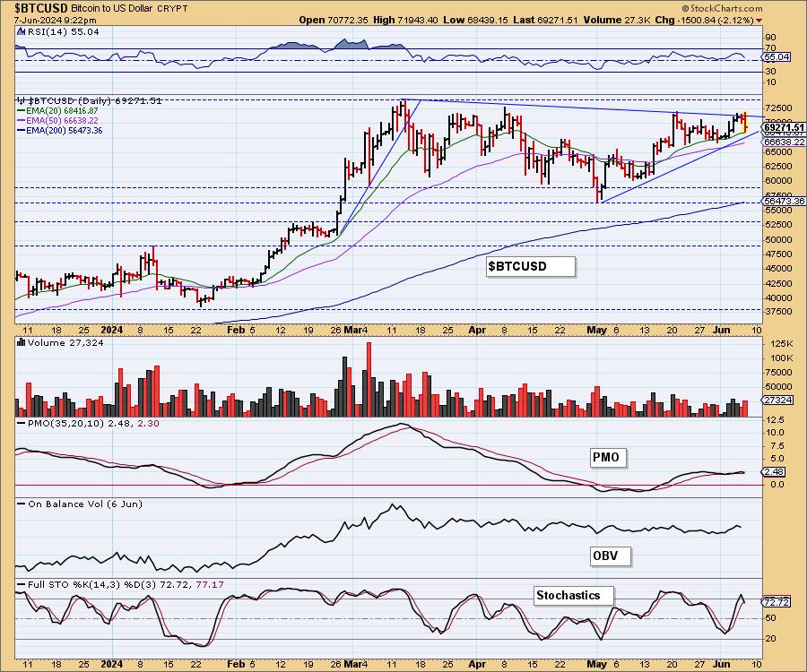Viewport: 807px width, 672px height.
Task: Click the 37500 price axis label
Action: click(778, 312)
